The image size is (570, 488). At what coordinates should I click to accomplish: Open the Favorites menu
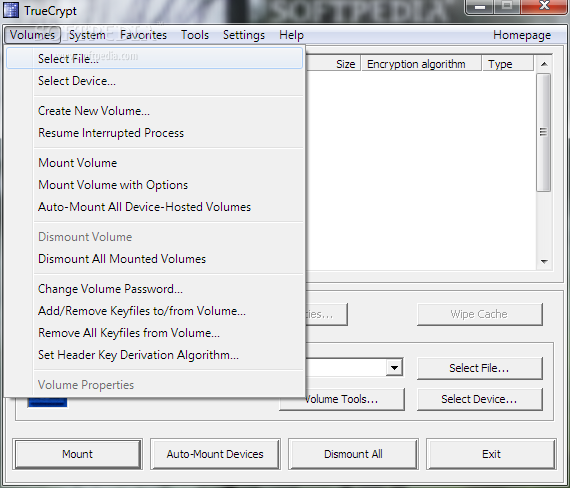click(143, 35)
